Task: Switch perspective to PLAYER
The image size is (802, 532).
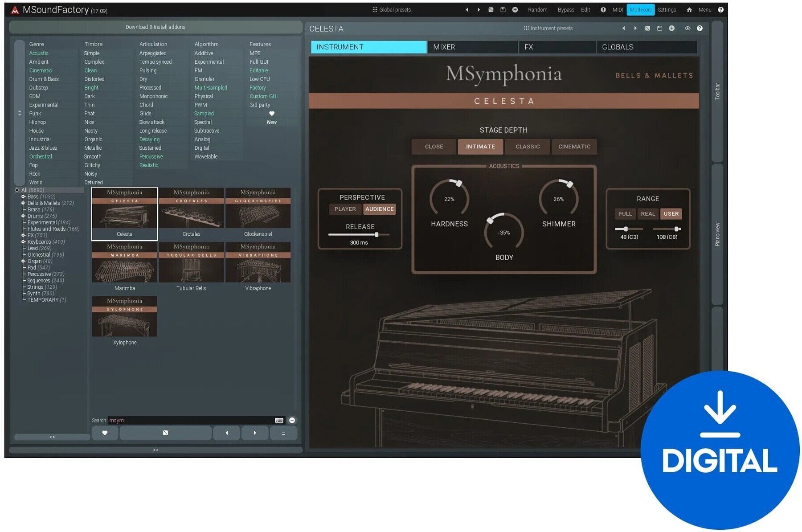Action: point(345,209)
